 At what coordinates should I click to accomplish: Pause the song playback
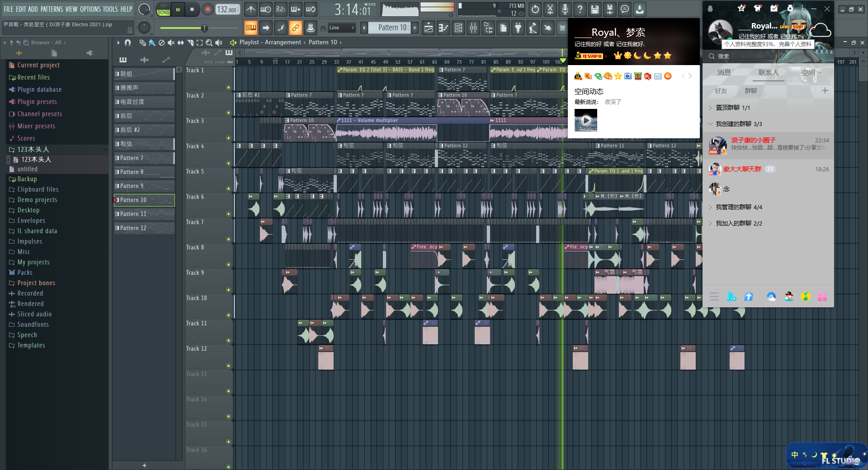click(178, 9)
